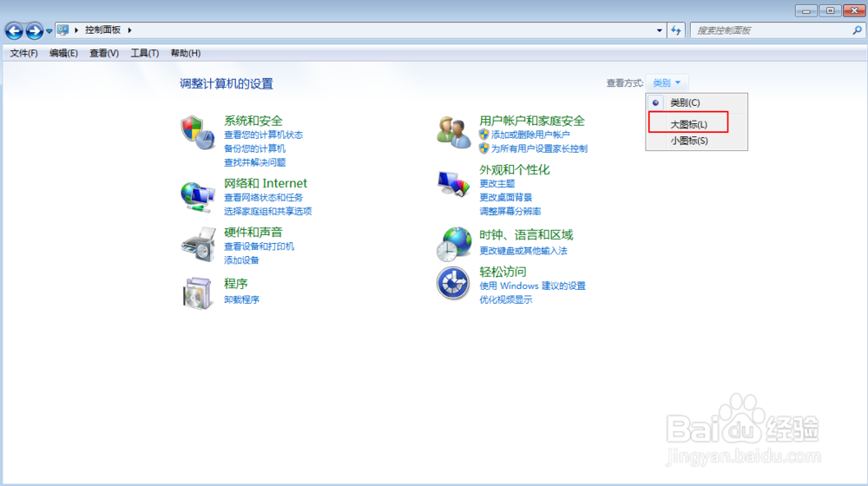This screenshot has width=868, height=486.
Task: Open the 编辑(E) menu
Action: tap(63, 53)
